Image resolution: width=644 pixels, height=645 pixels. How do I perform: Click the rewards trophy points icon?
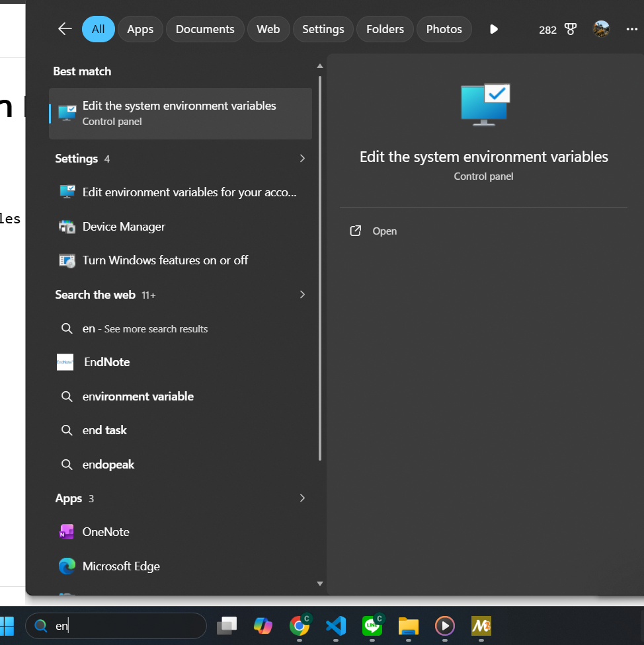pos(570,30)
